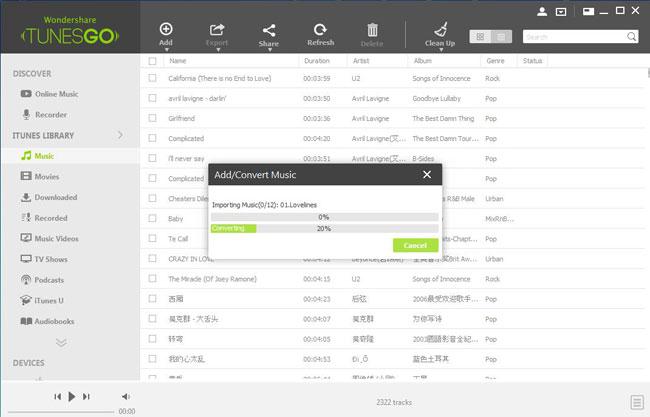Switch to list view icon

(501, 37)
